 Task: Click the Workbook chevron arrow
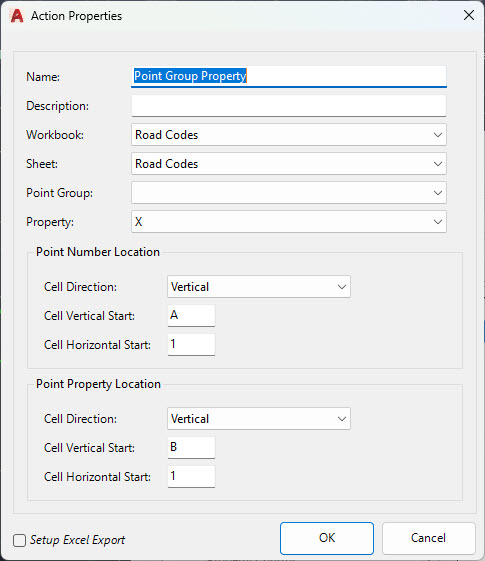click(x=438, y=135)
